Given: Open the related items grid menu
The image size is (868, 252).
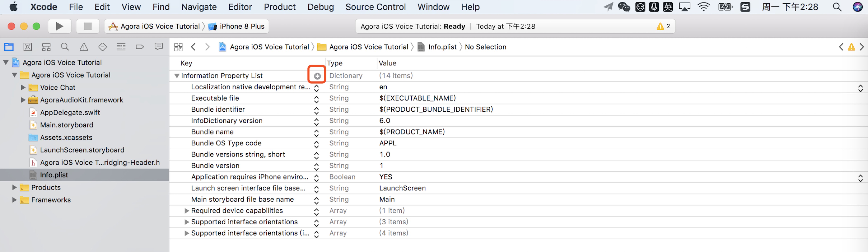Looking at the screenshot, I should click(179, 47).
